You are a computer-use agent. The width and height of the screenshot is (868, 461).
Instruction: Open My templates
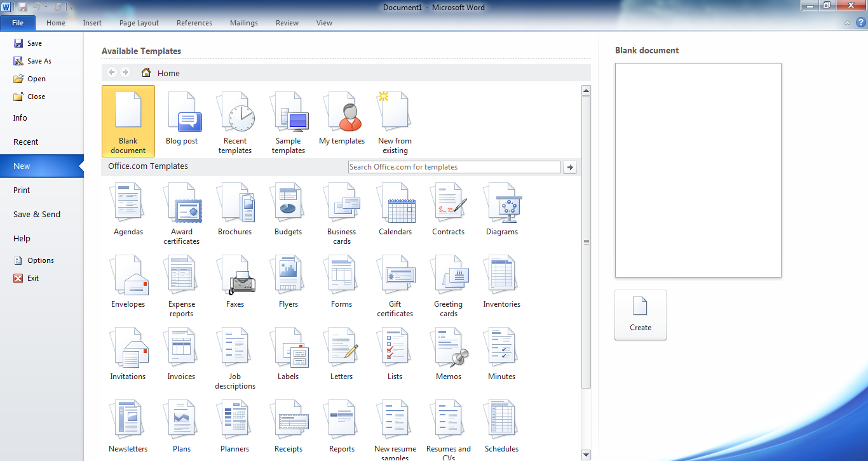click(342, 119)
